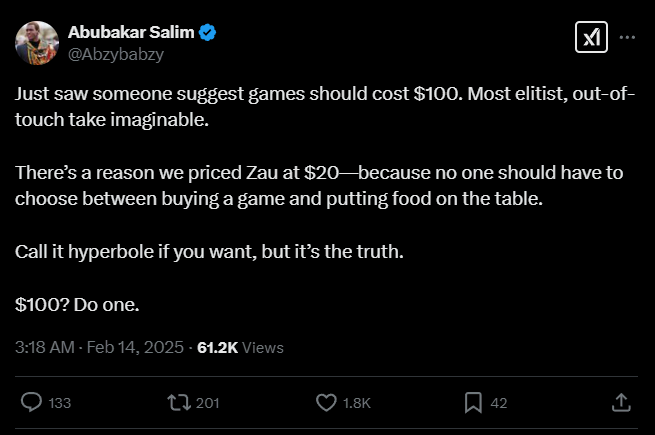Open the three-dot more options menu
The width and height of the screenshot is (655, 435).
coord(628,37)
